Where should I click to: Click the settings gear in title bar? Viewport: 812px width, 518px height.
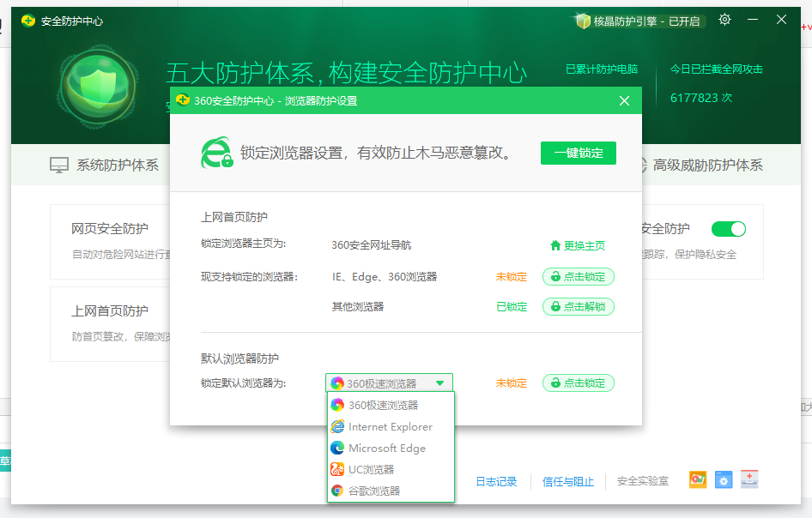724,20
